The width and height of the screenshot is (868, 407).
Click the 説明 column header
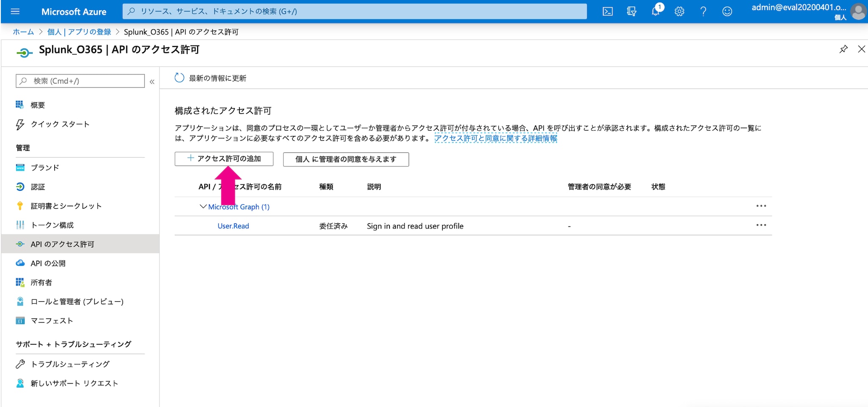[x=374, y=187]
